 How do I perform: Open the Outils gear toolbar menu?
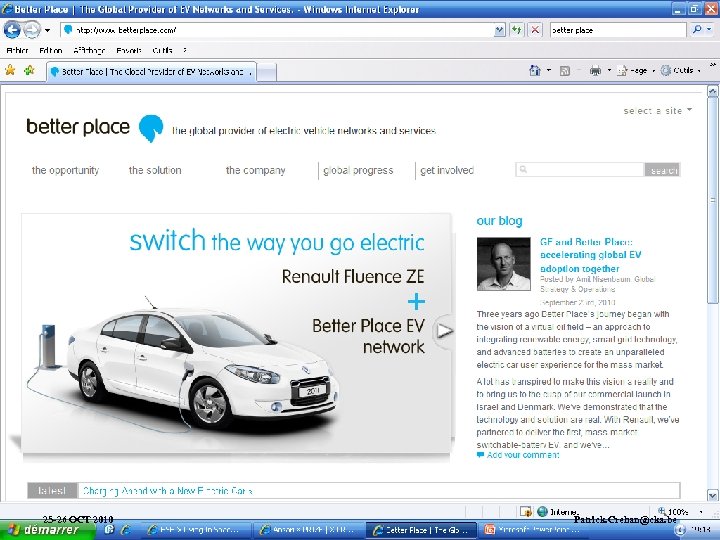(680, 71)
